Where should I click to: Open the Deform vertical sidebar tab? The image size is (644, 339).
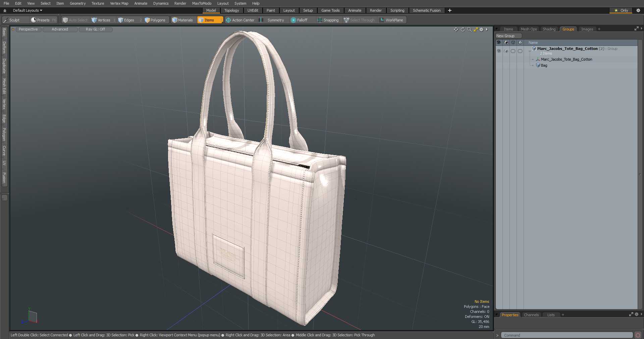coord(4,48)
